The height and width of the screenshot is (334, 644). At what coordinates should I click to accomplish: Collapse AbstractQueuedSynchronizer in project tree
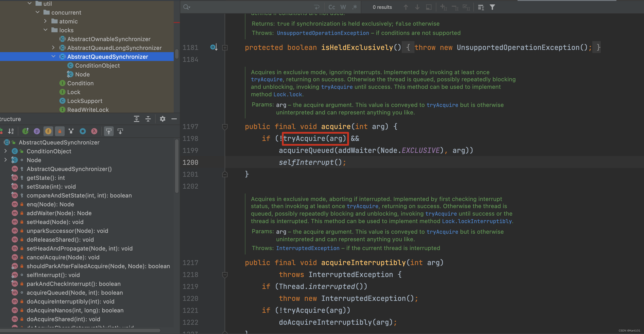pyautogui.click(x=53, y=57)
